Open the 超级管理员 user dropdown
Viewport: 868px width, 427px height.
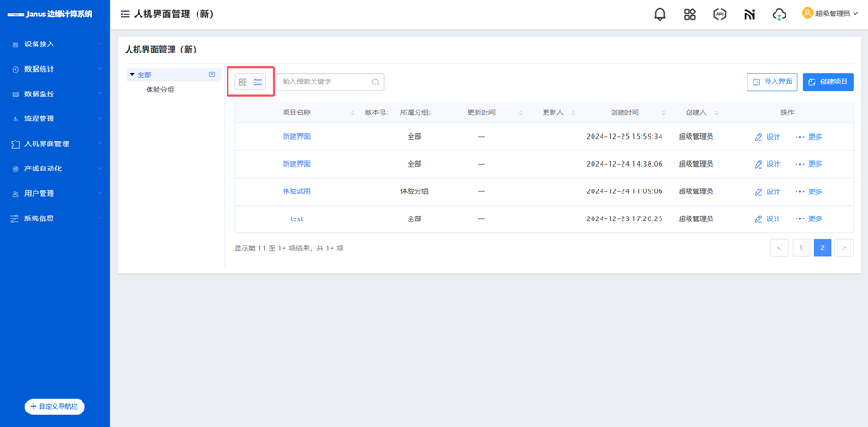(x=829, y=14)
